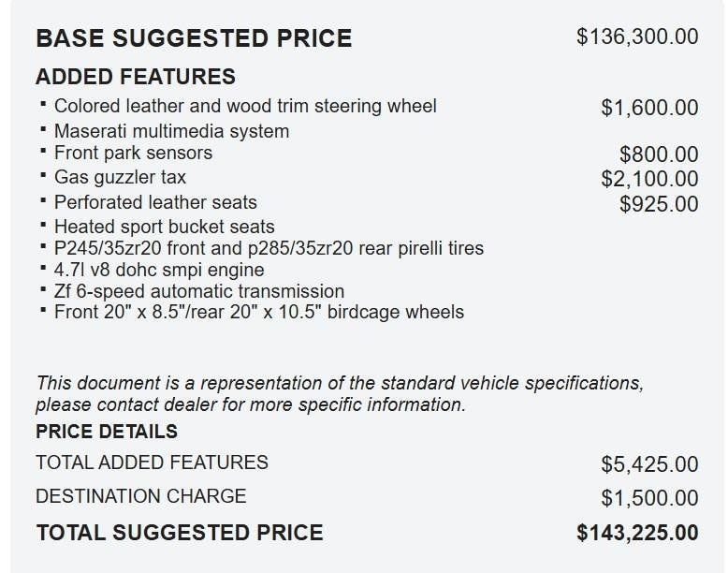Select the Added Features heading
Screen dimensions: 728x573
pyautogui.click(x=136, y=77)
